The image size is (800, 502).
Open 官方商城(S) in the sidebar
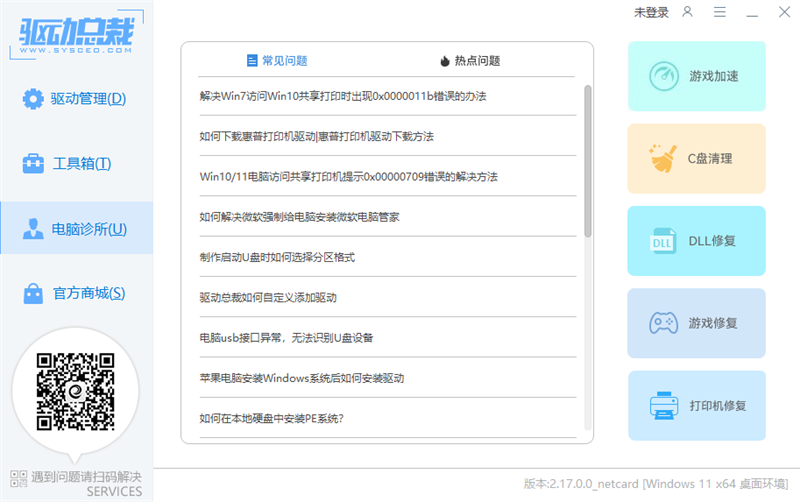[x=77, y=293]
